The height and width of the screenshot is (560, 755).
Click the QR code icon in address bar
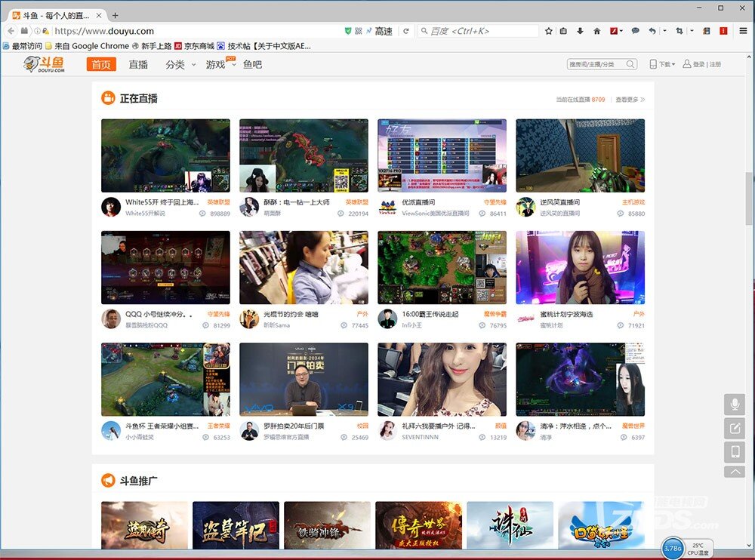[358, 31]
